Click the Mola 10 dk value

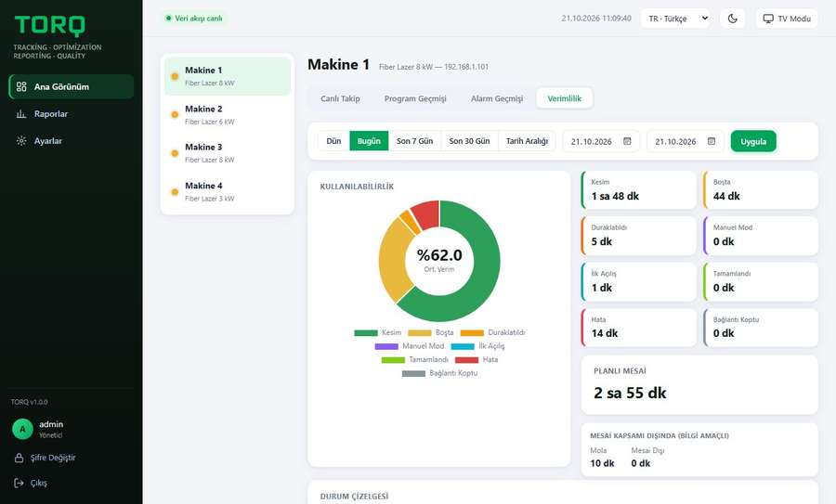[x=602, y=463]
